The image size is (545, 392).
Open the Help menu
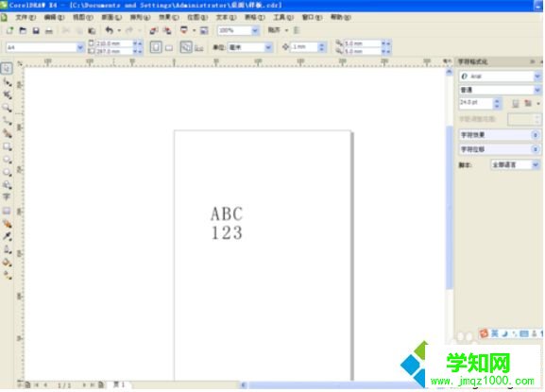340,17
